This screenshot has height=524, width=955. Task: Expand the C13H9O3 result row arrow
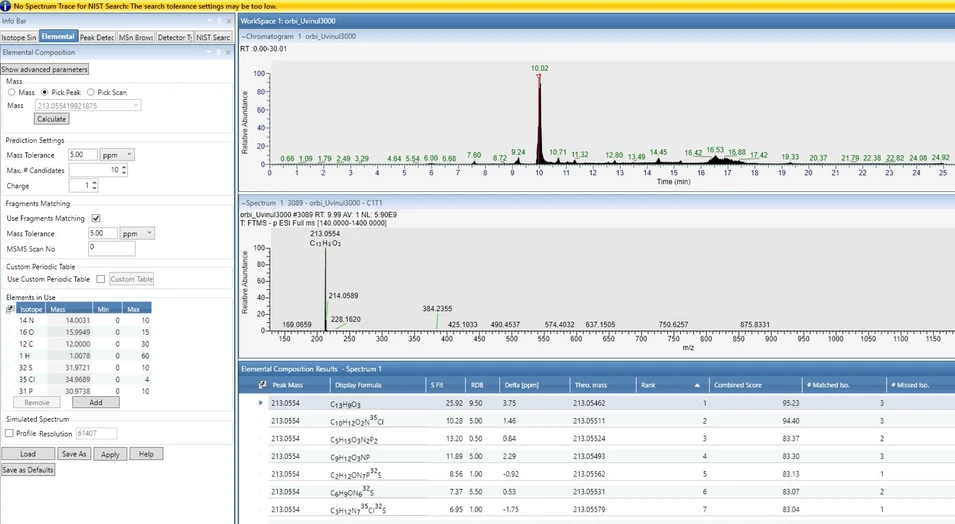[261, 403]
